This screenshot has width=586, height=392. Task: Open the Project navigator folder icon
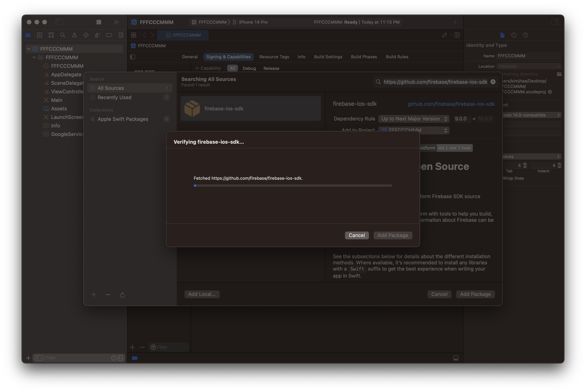click(x=28, y=35)
